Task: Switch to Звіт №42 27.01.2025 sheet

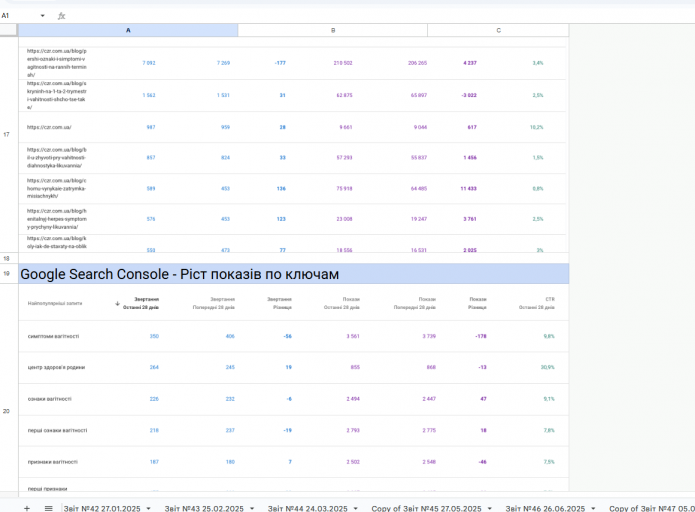Action: coord(102,508)
